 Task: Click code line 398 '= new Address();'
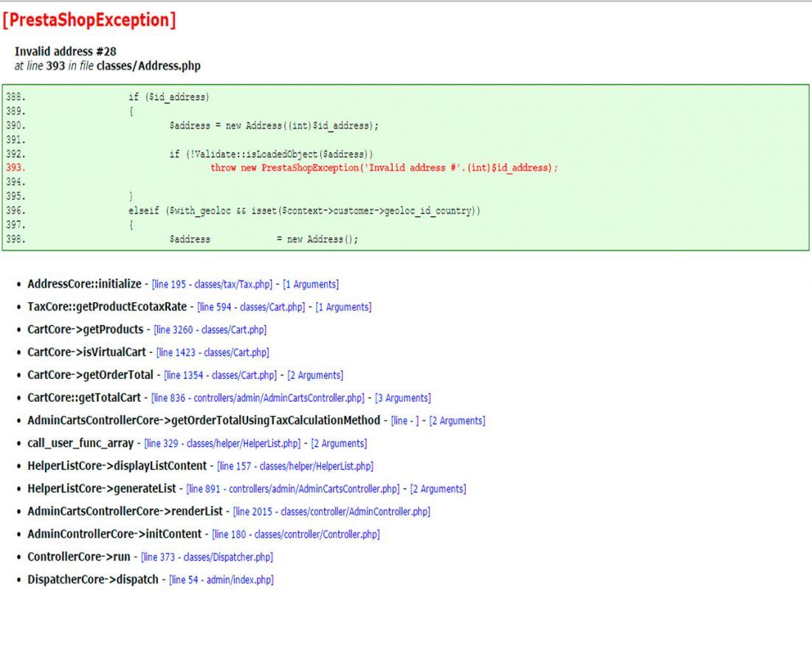(317, 239)
